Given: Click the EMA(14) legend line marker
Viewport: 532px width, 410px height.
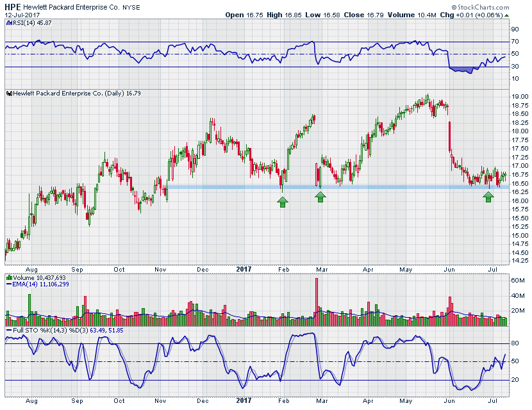Looking at the screenshot, I should [x=9, y=284].
